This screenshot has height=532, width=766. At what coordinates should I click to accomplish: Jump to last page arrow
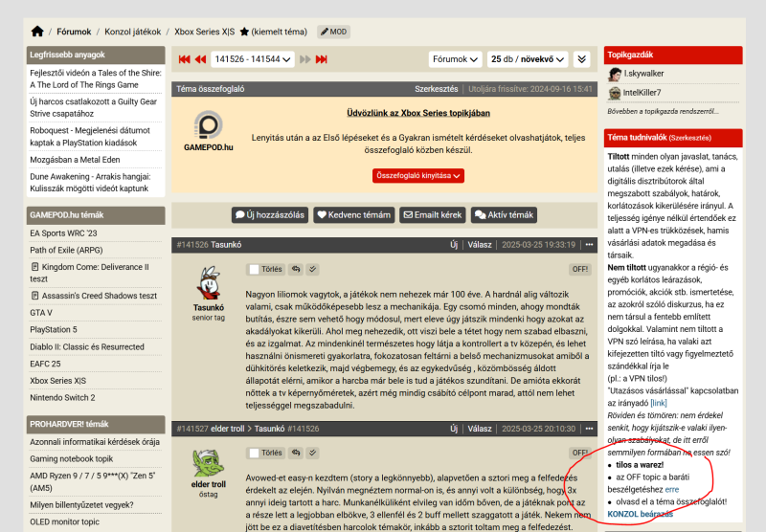(322, 59)
